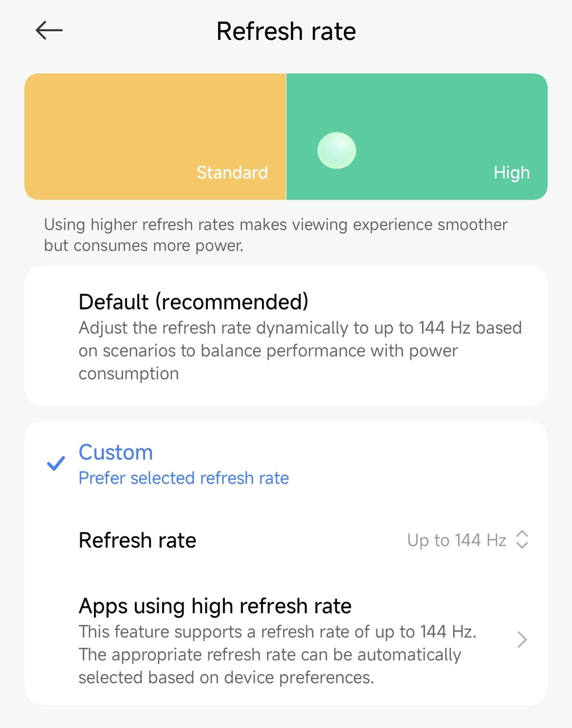The image size is (572, 728).
Task: Tap the power consumption note below the preview
Action: click(275, 235)
